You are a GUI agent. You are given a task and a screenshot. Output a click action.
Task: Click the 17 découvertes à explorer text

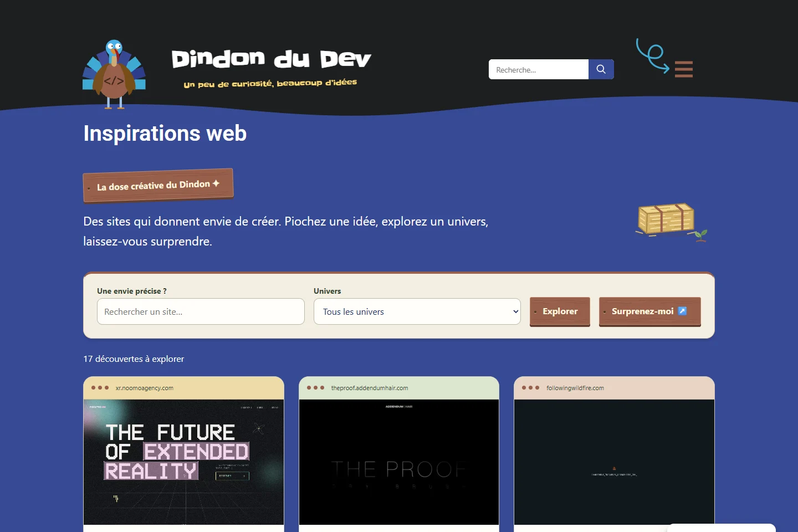tap(134, 359)
